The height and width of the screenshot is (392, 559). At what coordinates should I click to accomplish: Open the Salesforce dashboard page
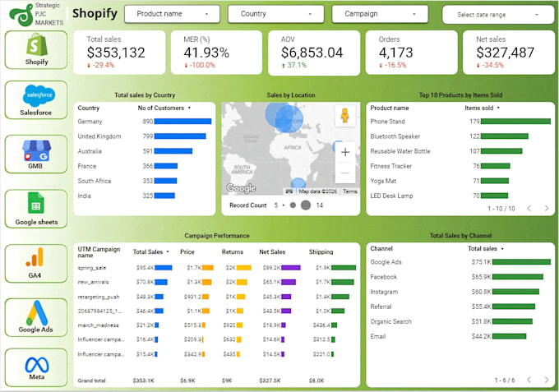(36, 99)
